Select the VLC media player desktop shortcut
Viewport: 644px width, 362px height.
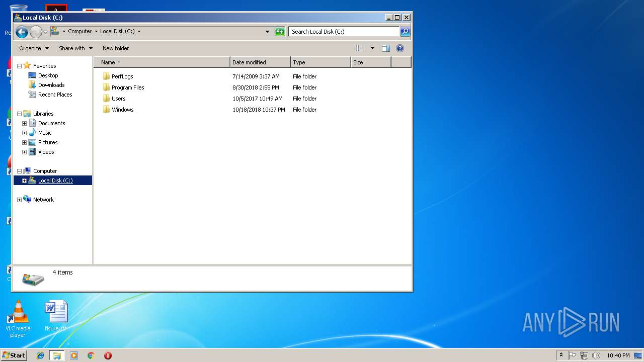click(x=18, y=319)
